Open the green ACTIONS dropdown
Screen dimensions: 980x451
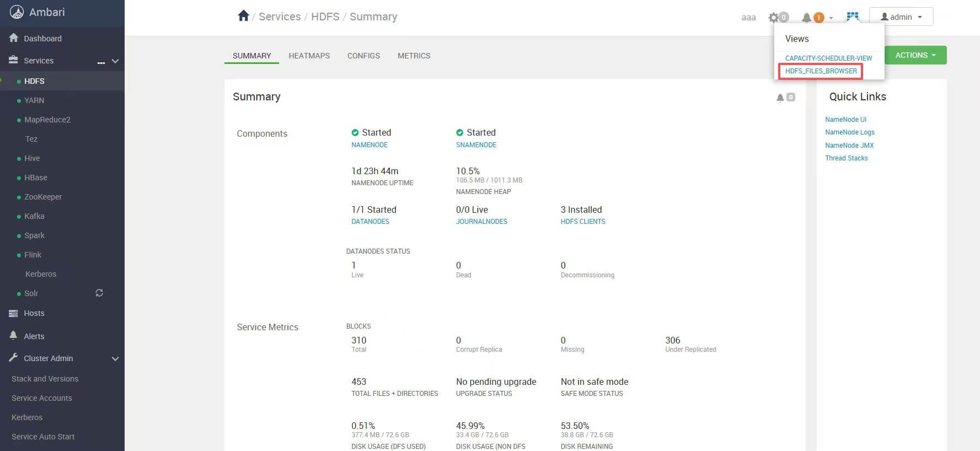click(915, 55)
